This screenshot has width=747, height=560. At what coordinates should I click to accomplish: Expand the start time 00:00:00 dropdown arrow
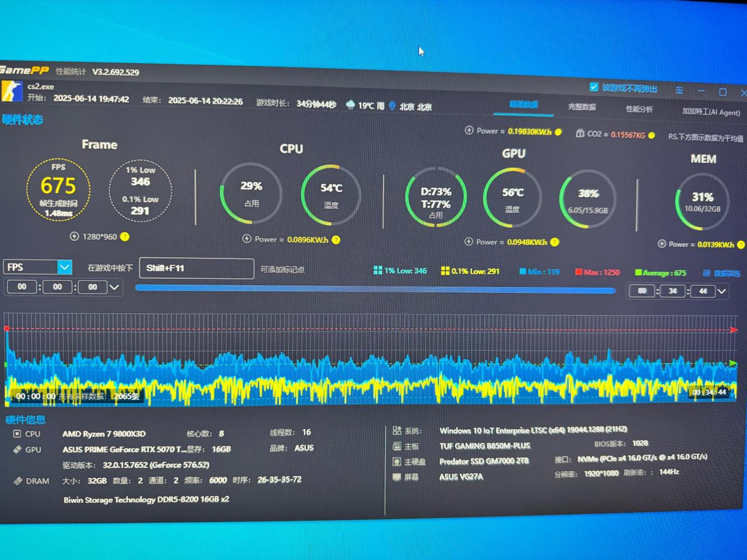pos(114,287)
